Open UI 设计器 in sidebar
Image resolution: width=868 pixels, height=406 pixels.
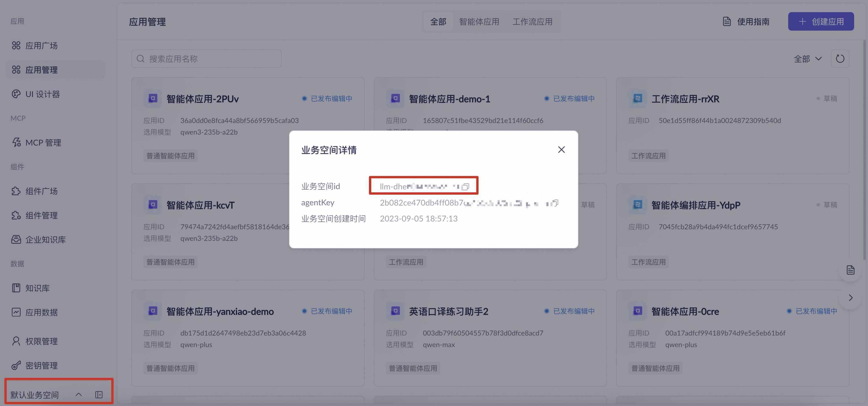click(43, 94)
